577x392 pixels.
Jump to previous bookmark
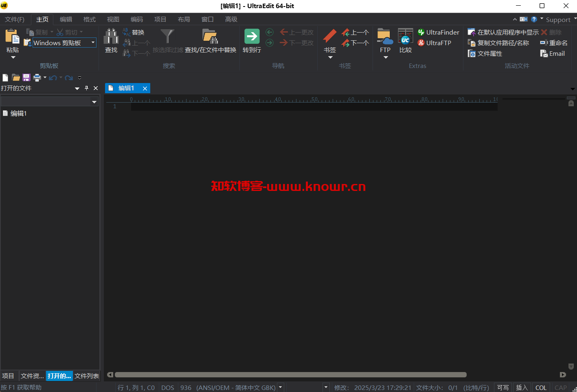pyautogui.click(x=355, y=32)
